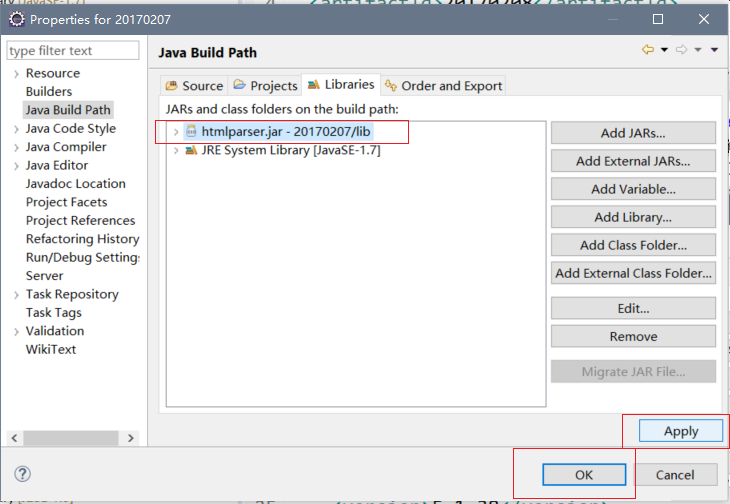Click the htmlparser.jar jar file icon
Image resolution: width=730 pixels, height=504 pixels.
click(x=191, y=131)
